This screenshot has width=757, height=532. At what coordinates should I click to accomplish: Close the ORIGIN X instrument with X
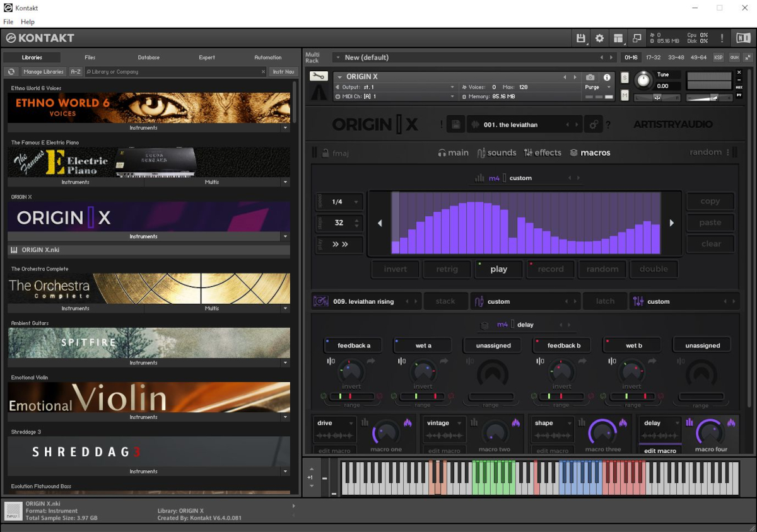pyautogui.click(x=739, y=72)
